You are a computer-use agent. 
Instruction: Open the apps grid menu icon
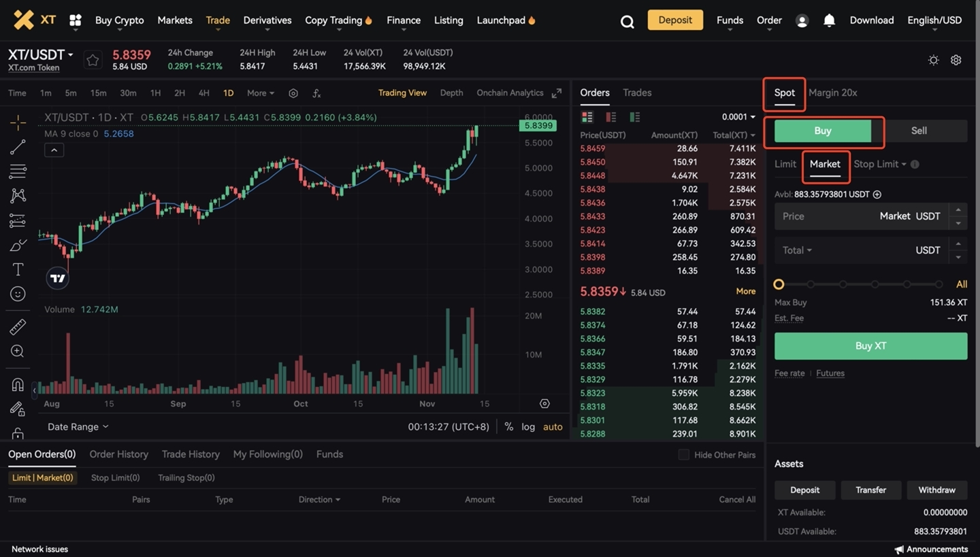tap(76, 20)
